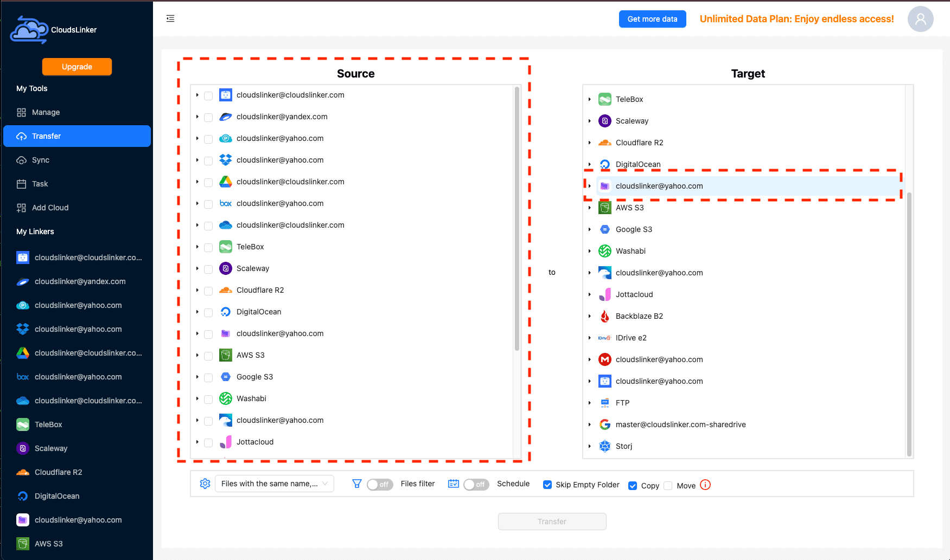Click the Source list vertical scrollbar
Viewport: 950px width, 560px height.
click(x=517, y=219)
